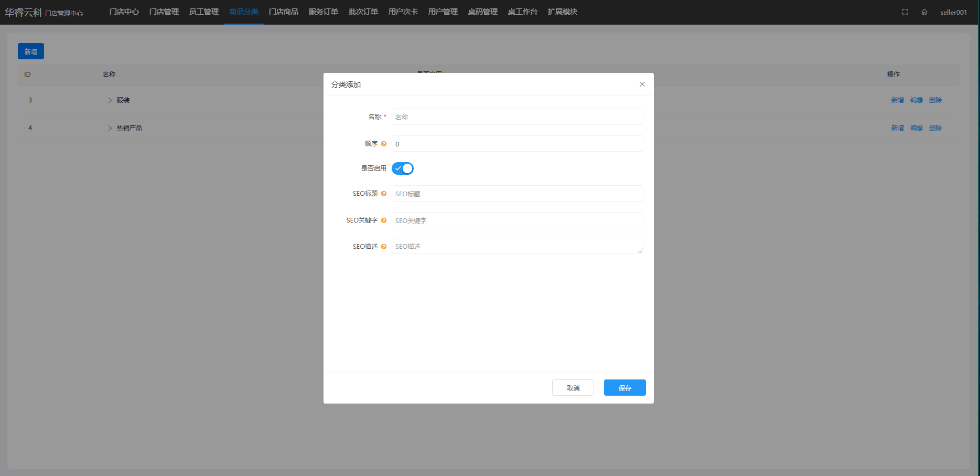Toggle the 是否启用 switch off
The image size is (980, 476).
point(403,168)
